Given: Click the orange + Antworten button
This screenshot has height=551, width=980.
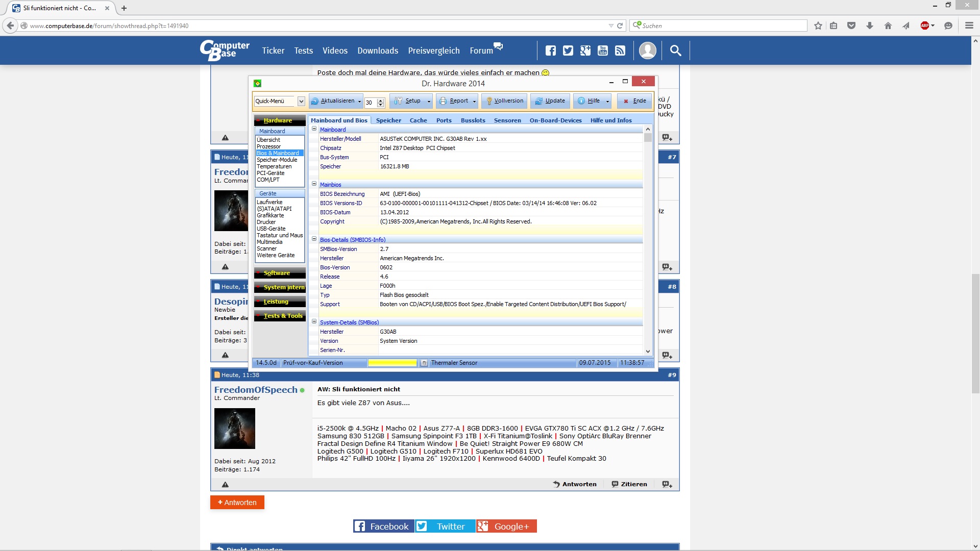Looking at the screenshot, I should tap(237, 503).
